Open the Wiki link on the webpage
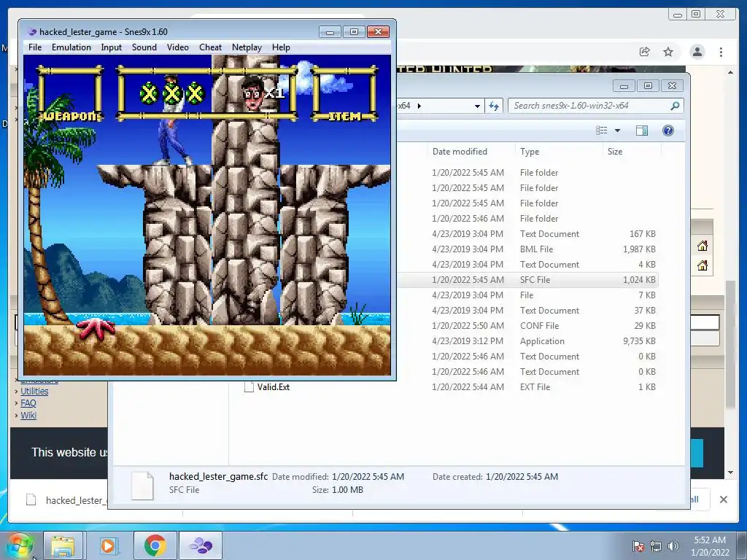 click(x=28, y=415)
